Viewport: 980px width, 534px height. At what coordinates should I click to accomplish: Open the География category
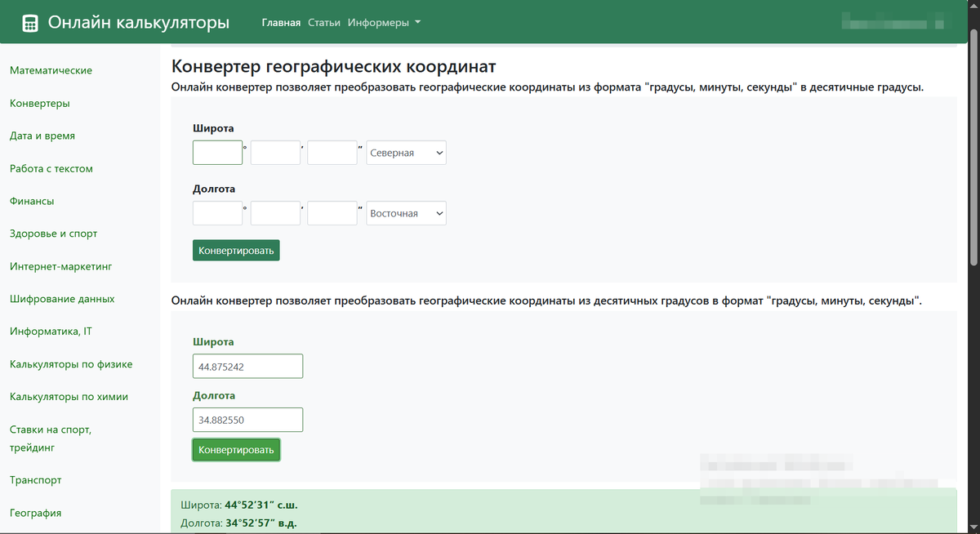coord(36,513)
